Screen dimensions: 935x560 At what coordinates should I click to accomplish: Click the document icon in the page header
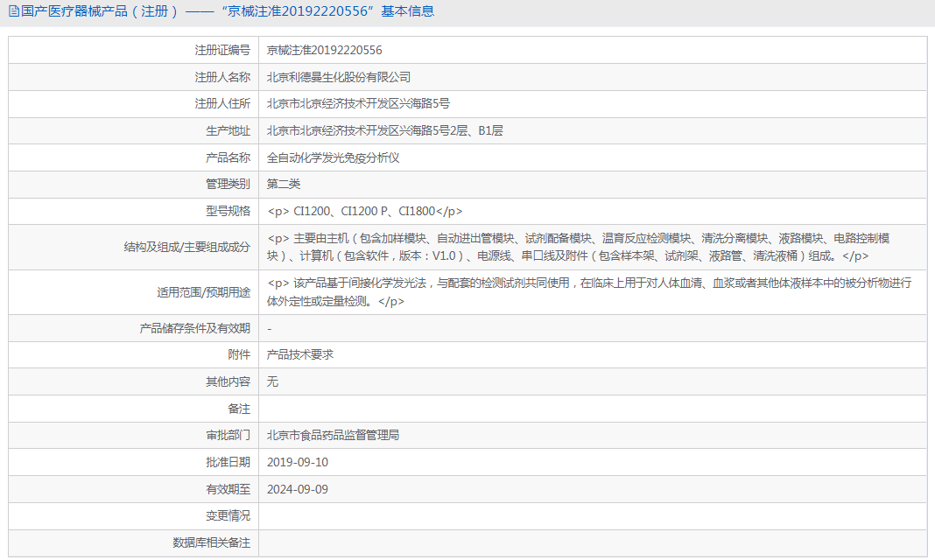[x=11, y=11]
